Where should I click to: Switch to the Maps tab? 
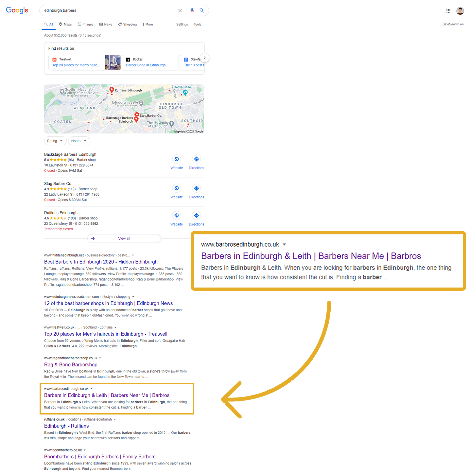(x=65, y=25)
